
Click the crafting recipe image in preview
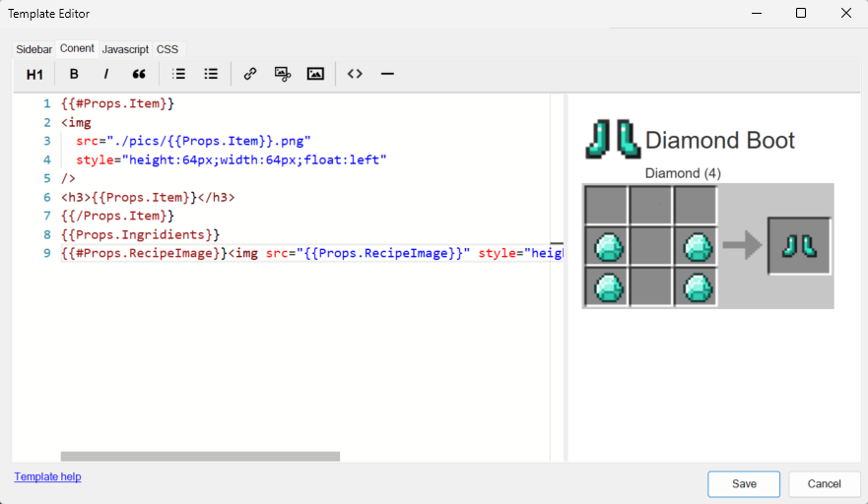coord(708,246)
